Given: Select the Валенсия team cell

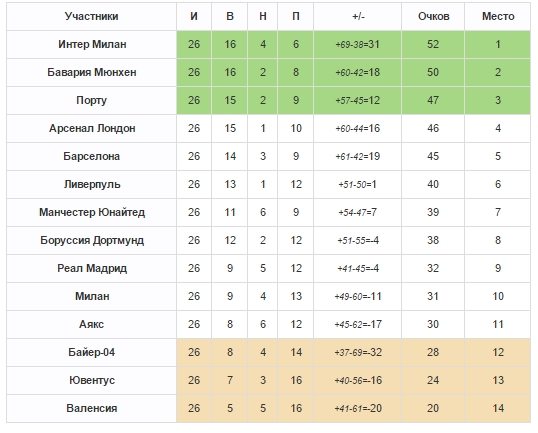Looking at the screenshot, I should pyautogui.click(x=92, y=408).
